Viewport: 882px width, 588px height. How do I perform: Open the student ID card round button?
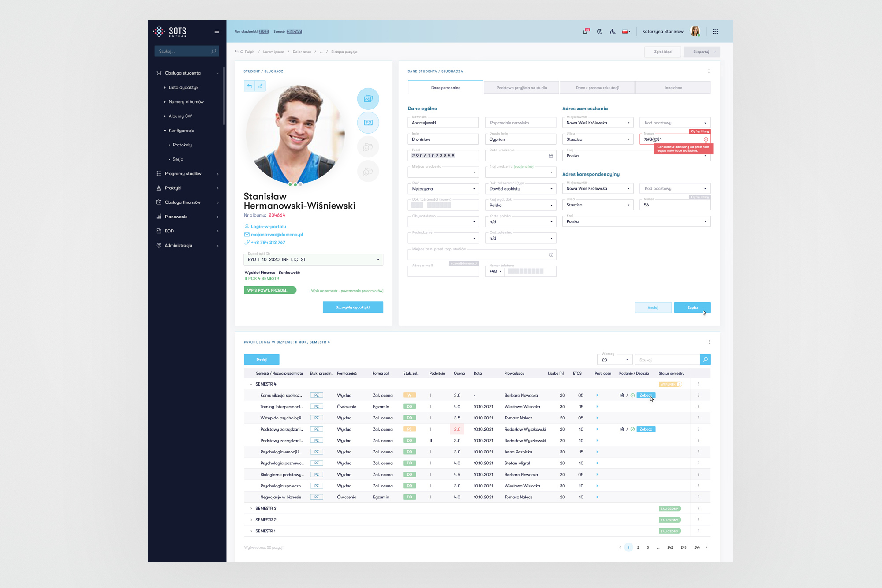pos(368,123)
